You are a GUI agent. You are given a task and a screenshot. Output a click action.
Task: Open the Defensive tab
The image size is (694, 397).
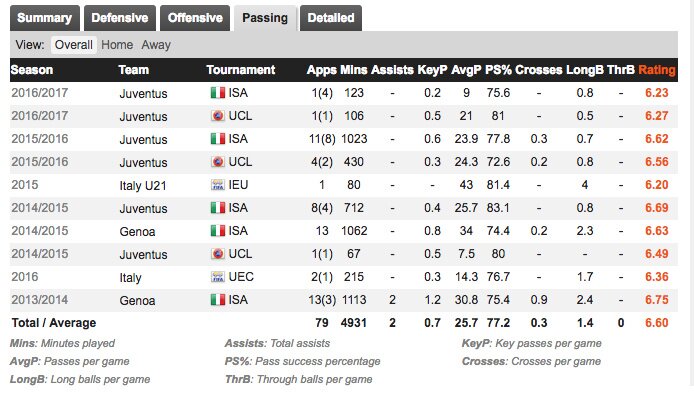[120, 18]
